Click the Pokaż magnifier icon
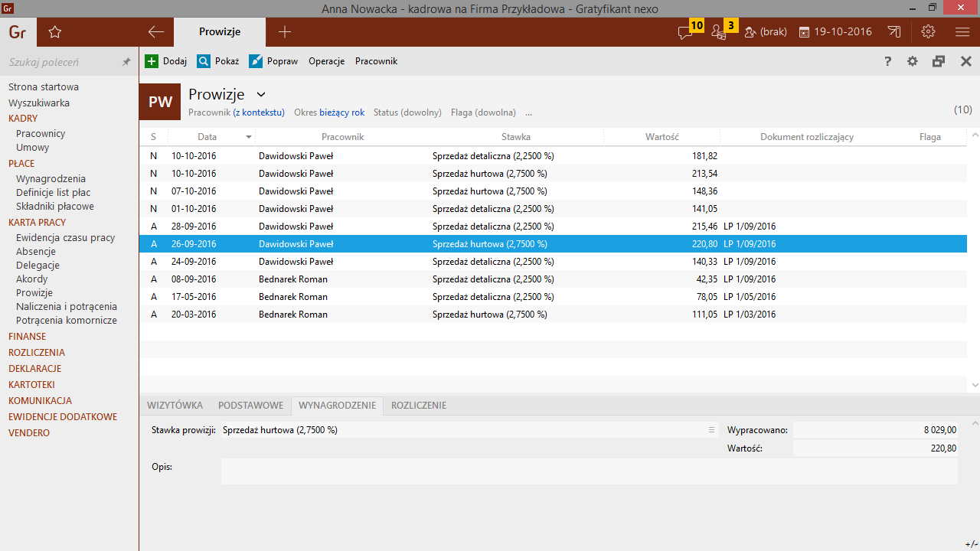980x551 pixels. coord(204,61)
